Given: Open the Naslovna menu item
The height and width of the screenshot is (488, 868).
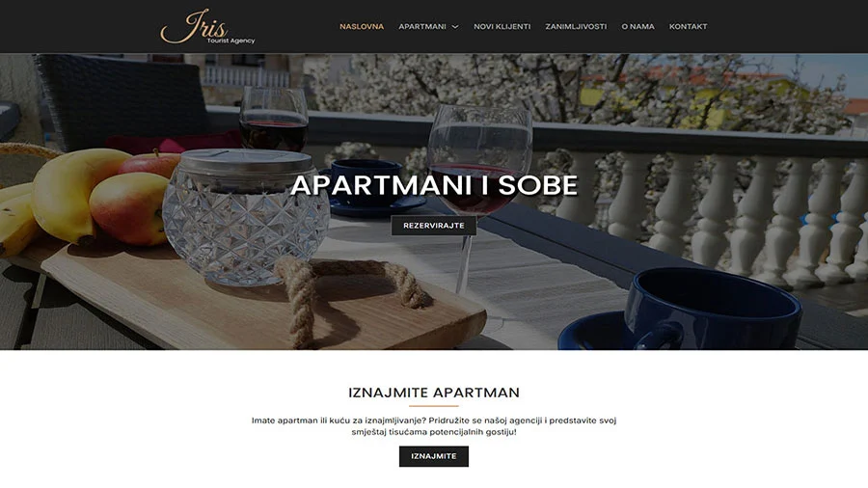Looking at the screenshot, I should click(362, 27).
